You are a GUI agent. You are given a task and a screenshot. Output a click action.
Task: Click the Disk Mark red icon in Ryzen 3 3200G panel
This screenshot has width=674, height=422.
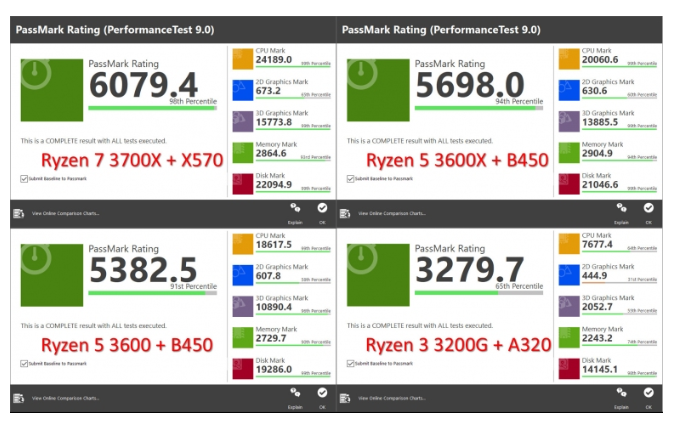point(569,369)
